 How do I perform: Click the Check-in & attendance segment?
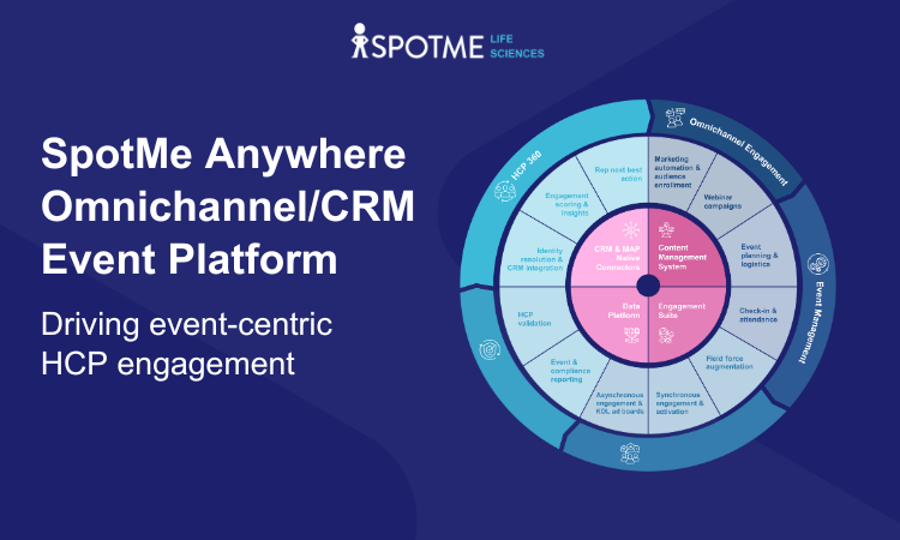pyautogui.click(x=758, y=315)
